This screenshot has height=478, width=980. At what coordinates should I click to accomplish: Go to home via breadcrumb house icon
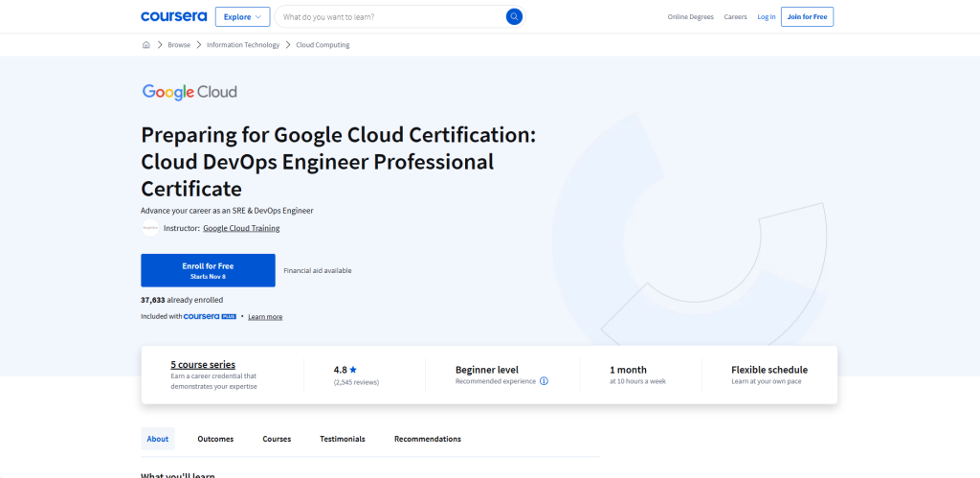(x=146, y=45)
